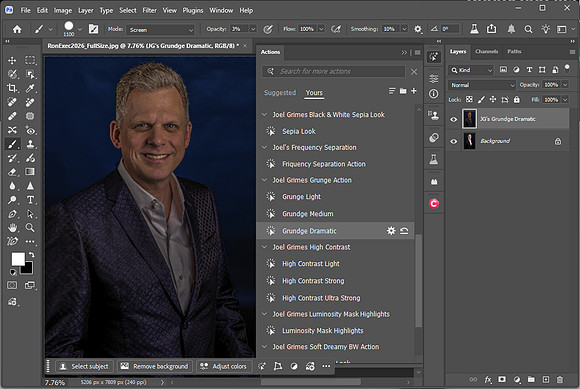Create a new layer icon
580x389 pixels.
[x=546, y=379]
